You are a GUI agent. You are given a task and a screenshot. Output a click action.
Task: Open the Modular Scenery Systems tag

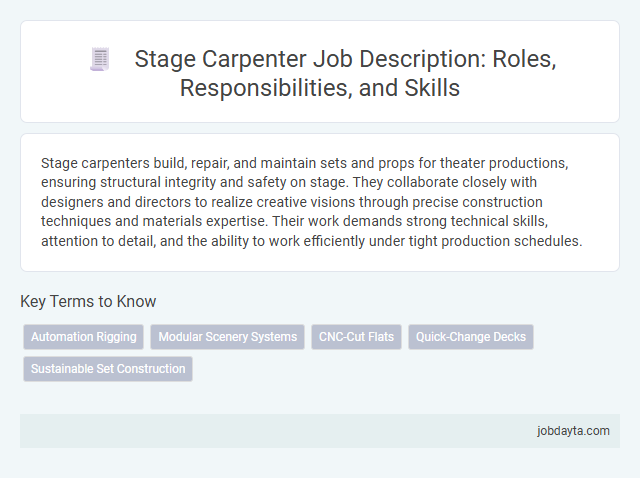pyautogui.click(x=227, y=337)
